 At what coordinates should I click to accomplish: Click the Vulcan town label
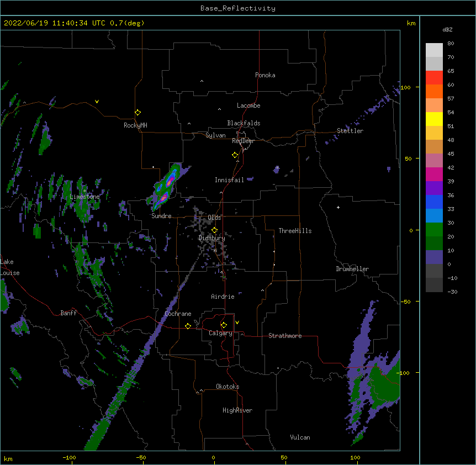click(300, 437)
